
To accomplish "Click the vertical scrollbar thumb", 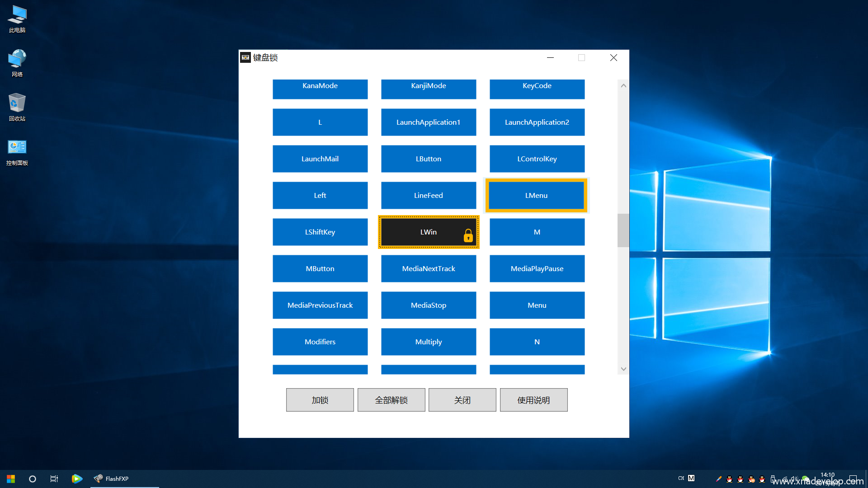I will pos(623,230).
